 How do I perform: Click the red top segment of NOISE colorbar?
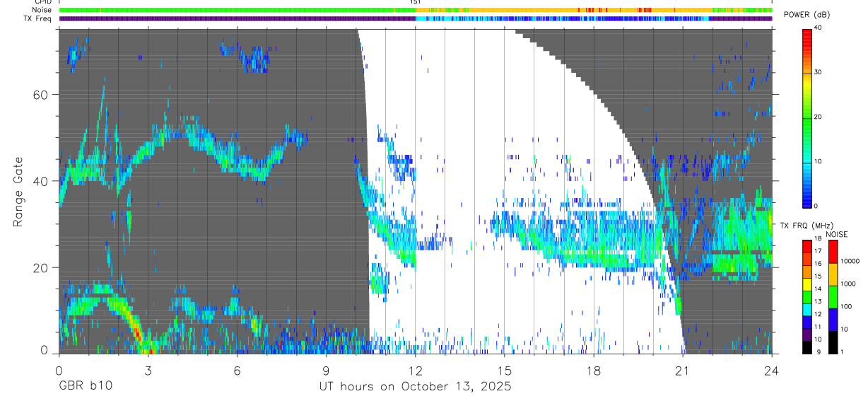click(833, 252)
